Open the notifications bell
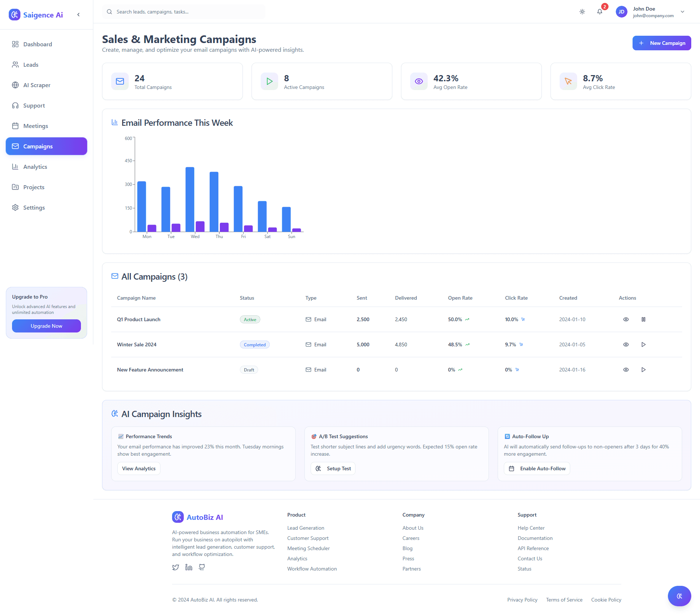Screen dimensions: 700x615 point(600,12)
